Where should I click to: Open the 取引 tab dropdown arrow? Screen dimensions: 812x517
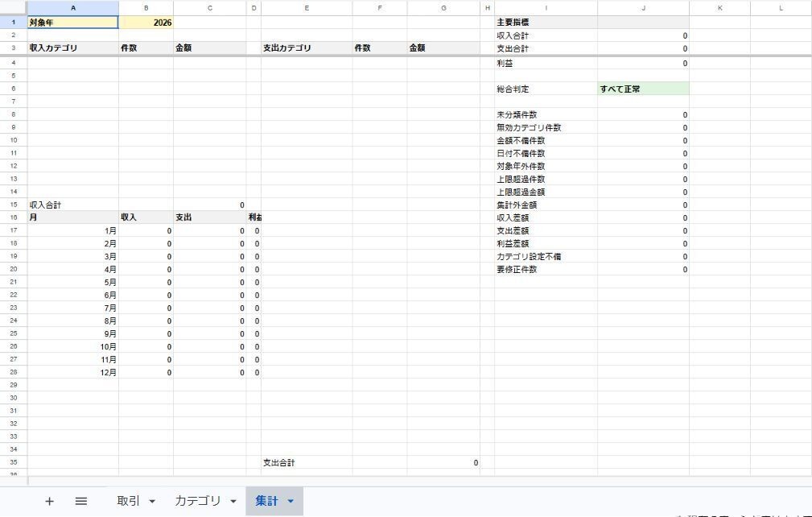(x=152, y=502)
